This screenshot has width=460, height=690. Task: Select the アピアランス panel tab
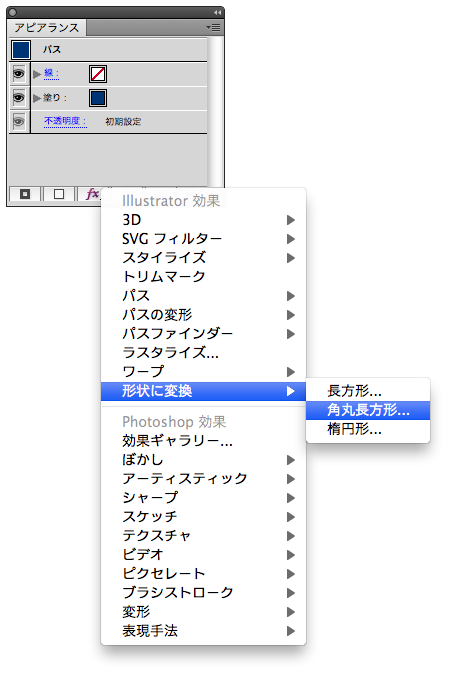(x=47, y=28)
